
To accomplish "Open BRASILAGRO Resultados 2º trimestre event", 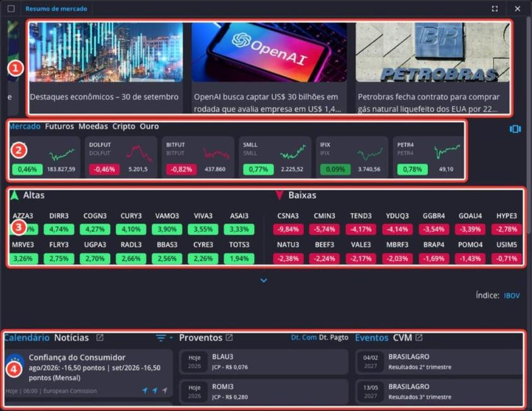I will 438,362.
